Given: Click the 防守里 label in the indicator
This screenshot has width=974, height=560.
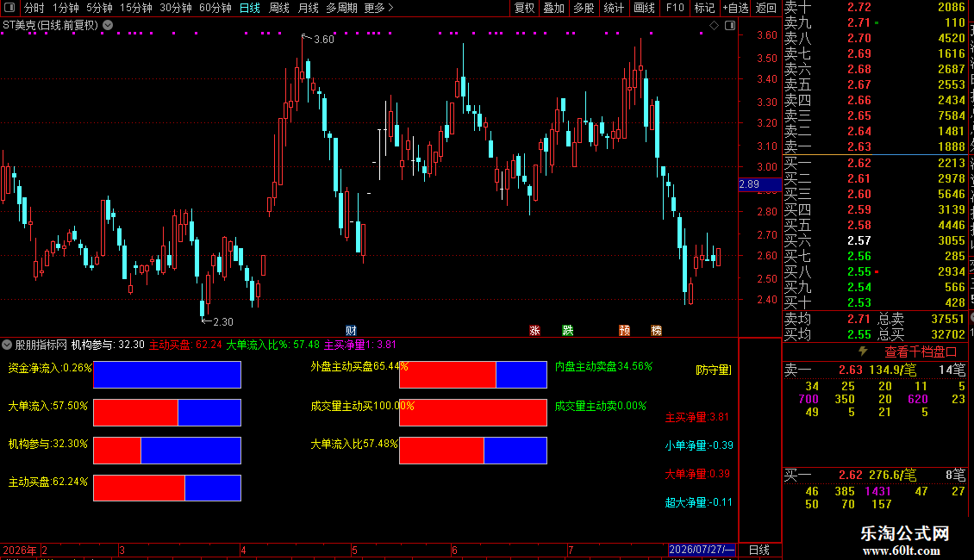Looking at the screenshot, I should 714,370.
